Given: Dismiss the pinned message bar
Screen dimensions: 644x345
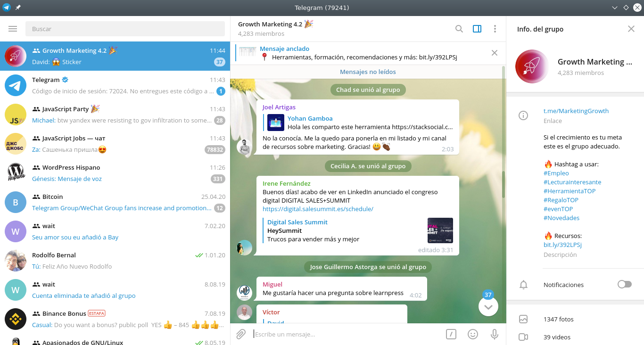Looking at the screenshot, I should (x=495, y=53).
